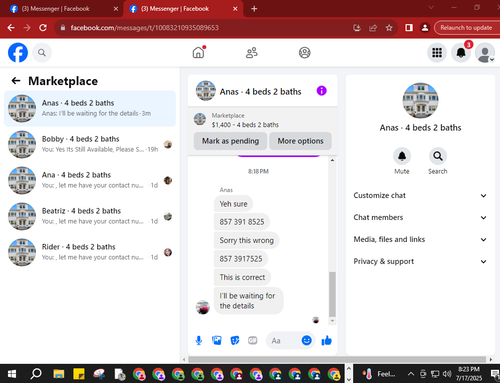This screenshot has height=383, width=500.
Task: Click the message '857 391 8525'
Action: click(x=242, y=222)
